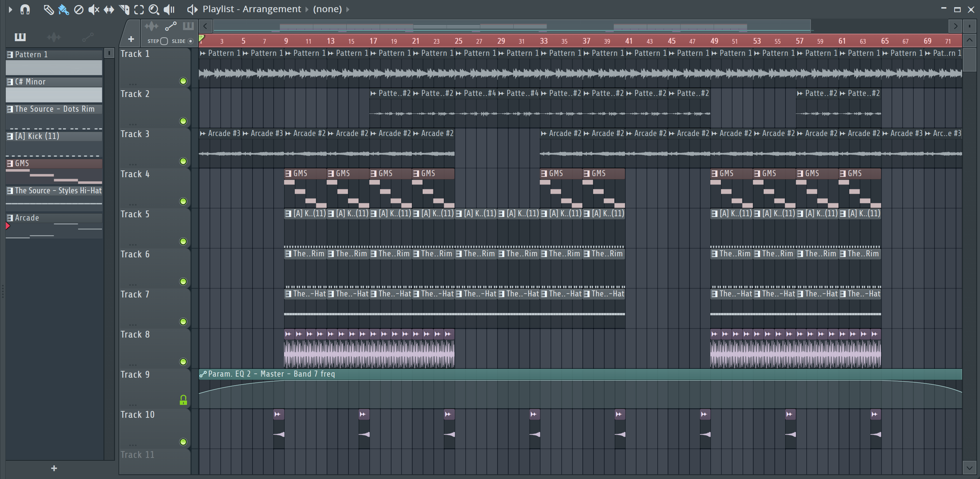Open menu of the first Arcade #3 clip on Track 3

[203, 134]
